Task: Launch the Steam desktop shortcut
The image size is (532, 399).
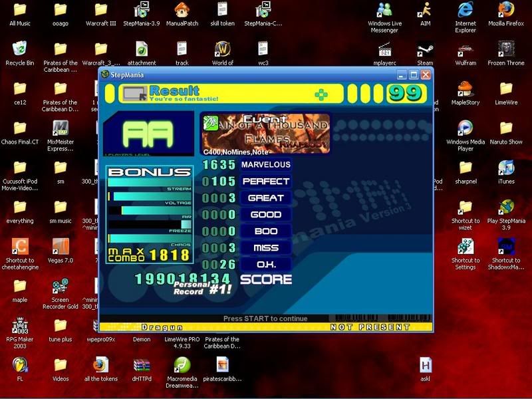Action: [x=425, y=50]
